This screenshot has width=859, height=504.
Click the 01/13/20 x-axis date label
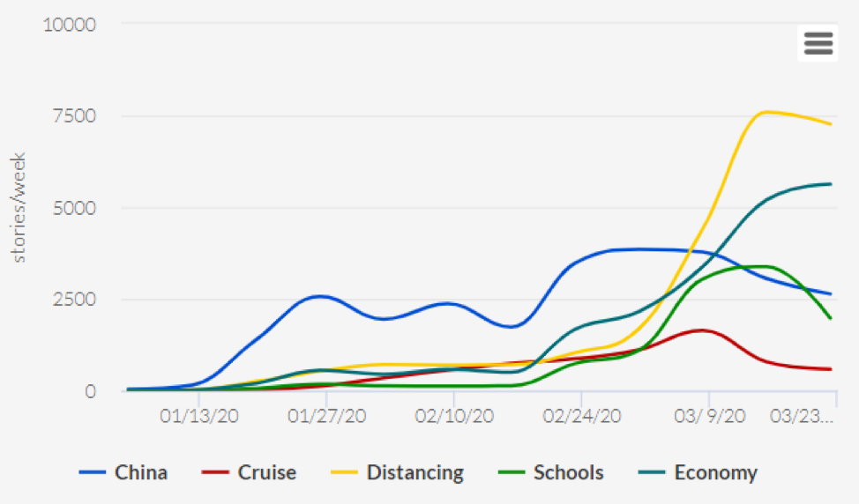click(200, 416)
